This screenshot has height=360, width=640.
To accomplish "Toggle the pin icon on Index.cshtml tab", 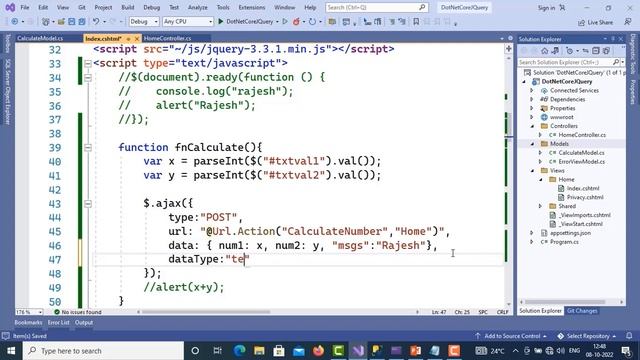I will click(x=128, y=39).
